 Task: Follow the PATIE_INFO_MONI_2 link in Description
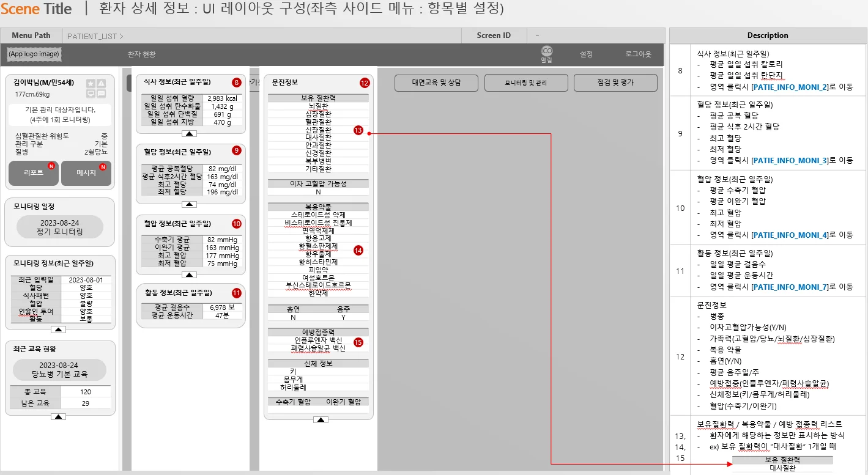pyautogui.click(x=790, y=87)
